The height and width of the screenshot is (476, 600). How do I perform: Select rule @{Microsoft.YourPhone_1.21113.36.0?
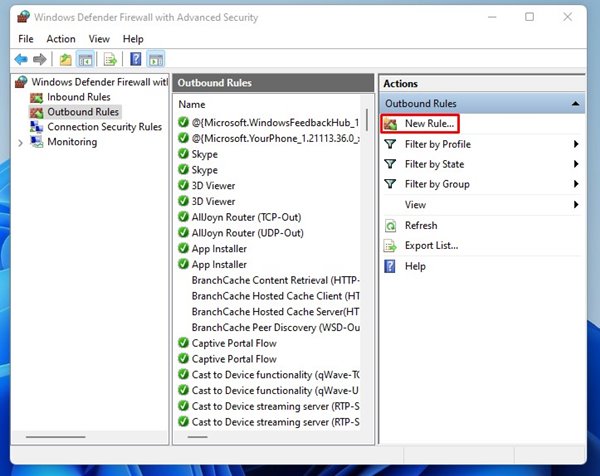point(276,138)
